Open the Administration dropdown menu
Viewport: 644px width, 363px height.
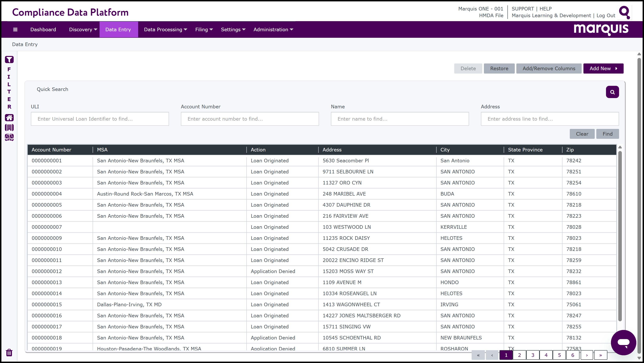273,29
